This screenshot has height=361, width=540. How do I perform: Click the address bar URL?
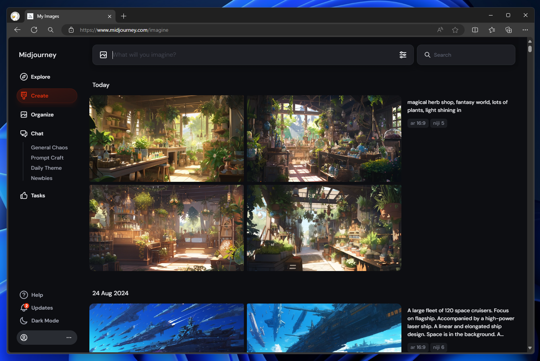coord(124,30)
